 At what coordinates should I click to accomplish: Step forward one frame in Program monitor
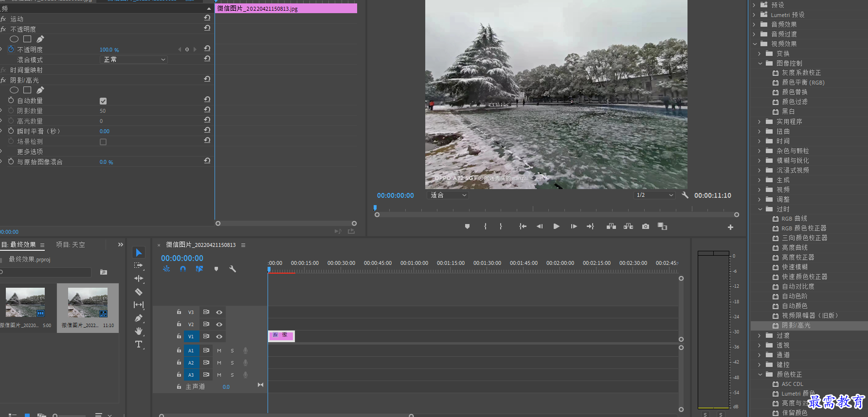[574, 226]
